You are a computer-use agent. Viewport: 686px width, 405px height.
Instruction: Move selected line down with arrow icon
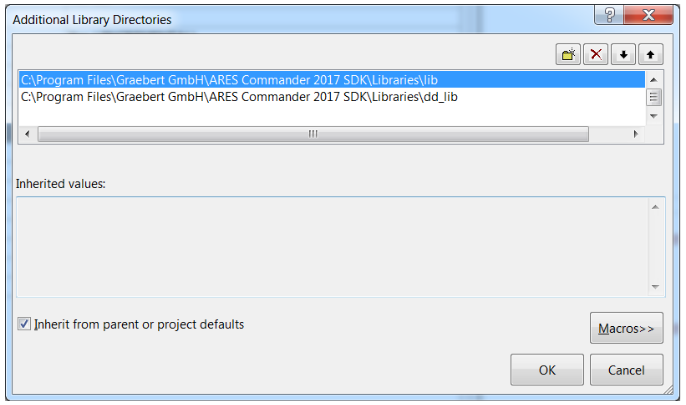(623, 54)
